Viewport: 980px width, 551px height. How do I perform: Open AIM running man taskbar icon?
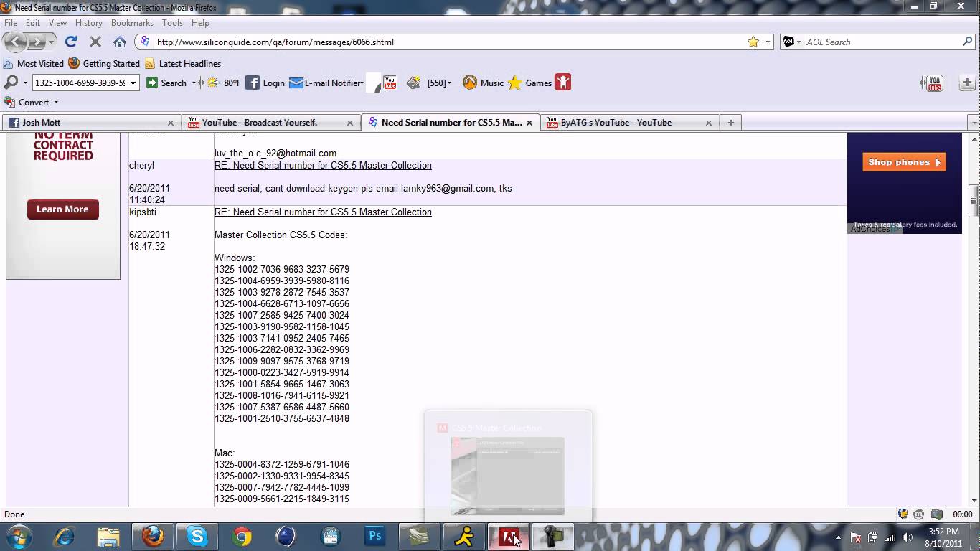(463, 536)
